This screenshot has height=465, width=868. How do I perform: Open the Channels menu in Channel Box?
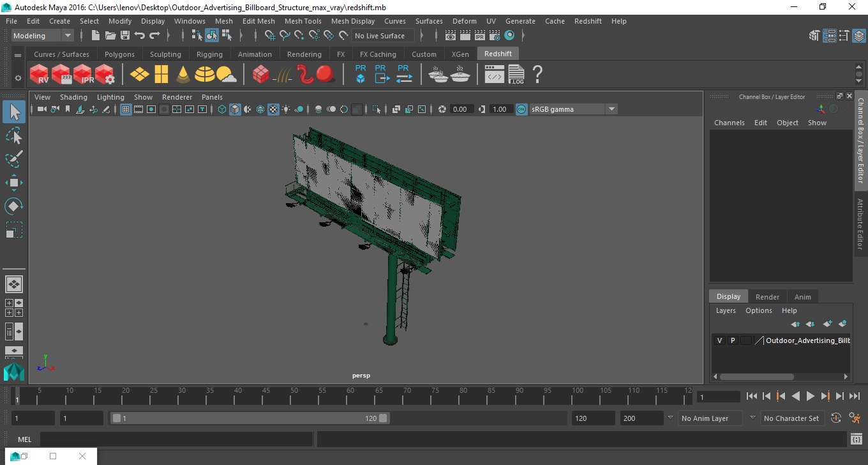(x=729, y=123)
